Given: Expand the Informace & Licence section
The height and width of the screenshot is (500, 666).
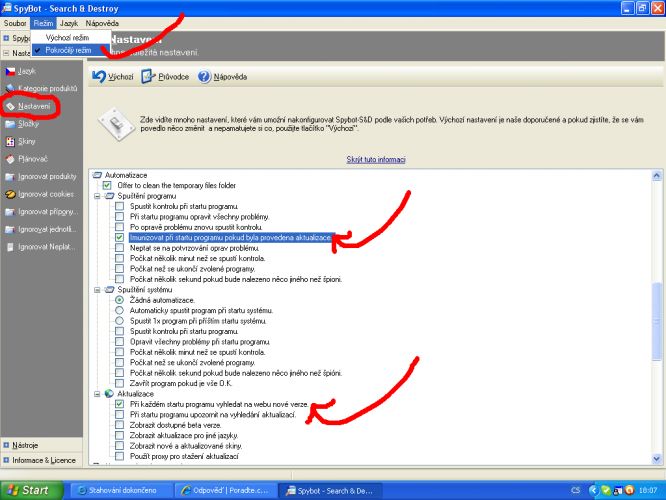Looking at the screenshot, I should [x=6, y=460].
